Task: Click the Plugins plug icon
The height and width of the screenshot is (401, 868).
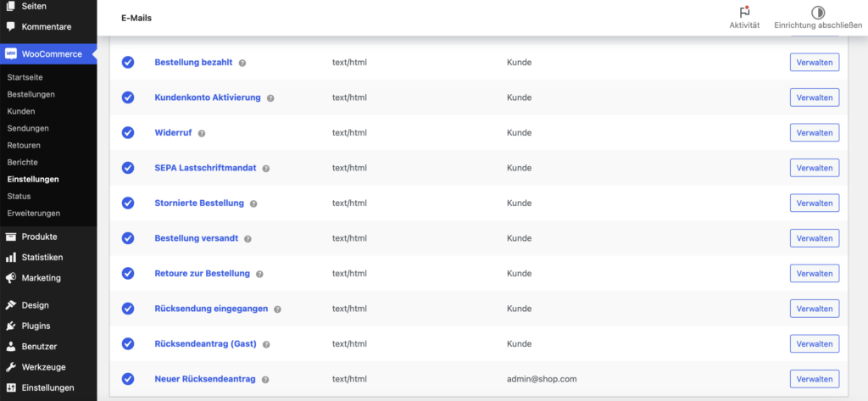Action: [10, 326]
